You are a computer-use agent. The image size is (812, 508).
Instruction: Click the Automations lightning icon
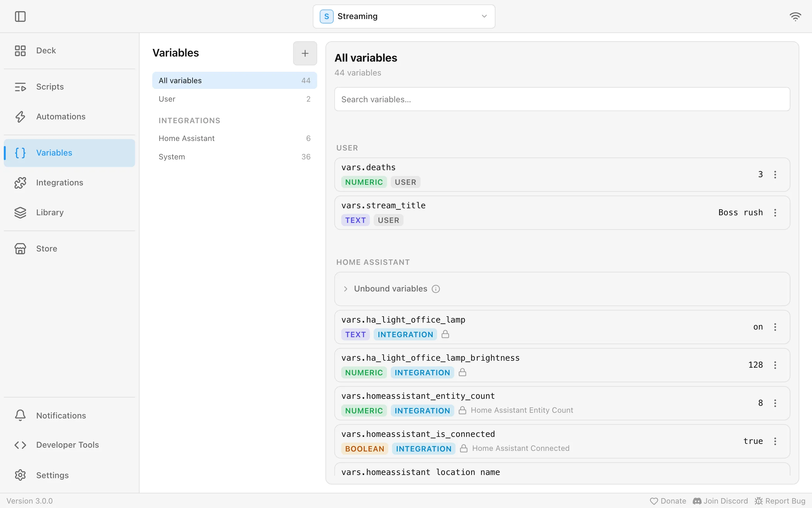20,117
